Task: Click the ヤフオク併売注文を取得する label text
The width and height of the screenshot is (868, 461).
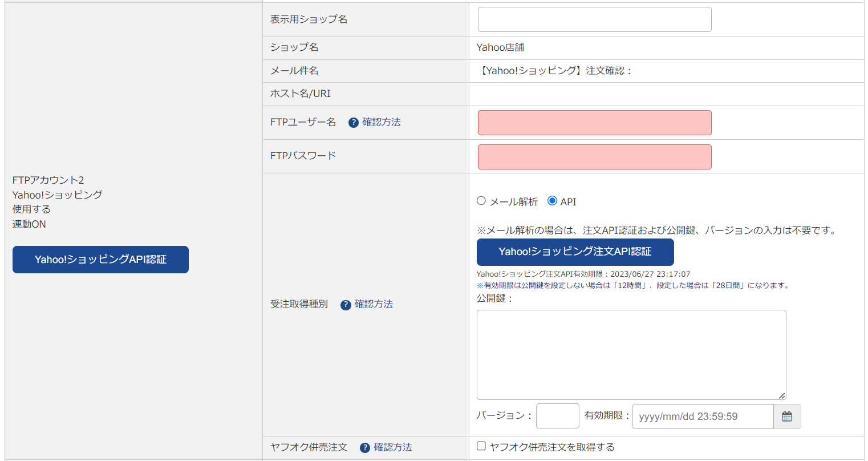Action: tap(552, 447)
